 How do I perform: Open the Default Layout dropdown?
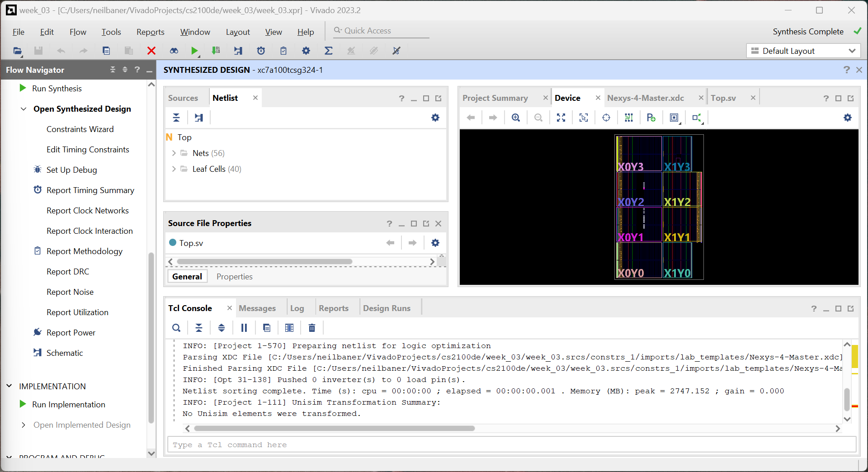pyautogui.click(x=803, y=51)
